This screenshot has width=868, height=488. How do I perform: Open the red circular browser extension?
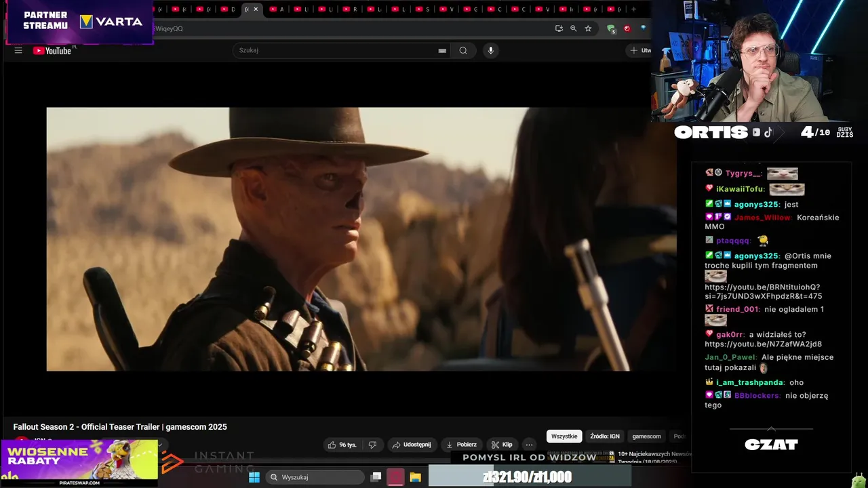[627, 28]
